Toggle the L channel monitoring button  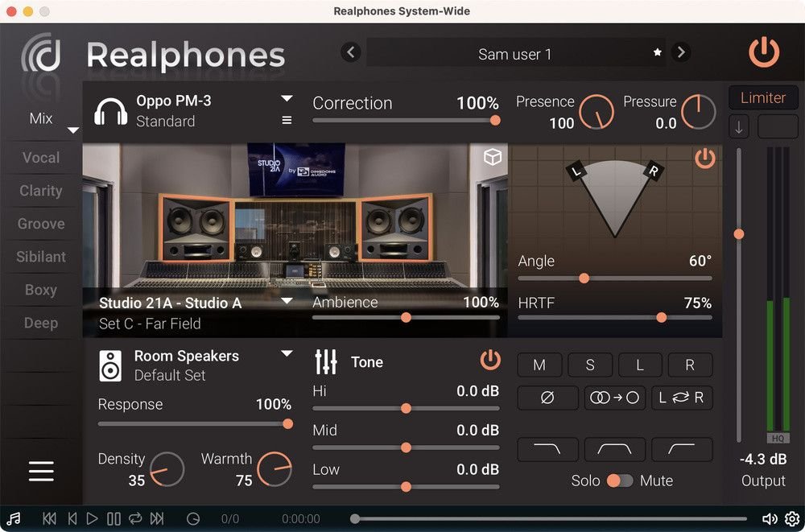[640, 365]
